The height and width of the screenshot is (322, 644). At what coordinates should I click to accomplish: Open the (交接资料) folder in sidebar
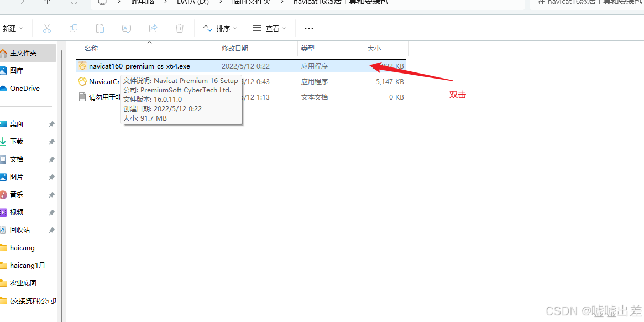(x=33, y=300)
